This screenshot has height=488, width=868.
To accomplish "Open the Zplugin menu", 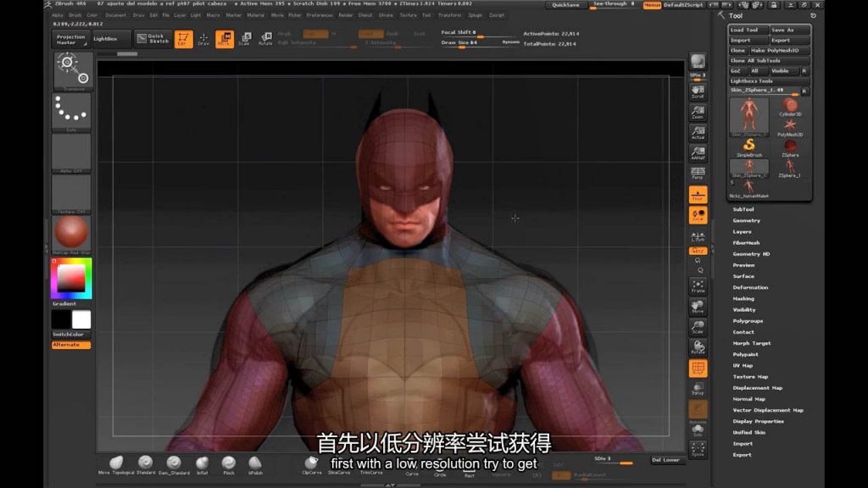I will [475, 15].
